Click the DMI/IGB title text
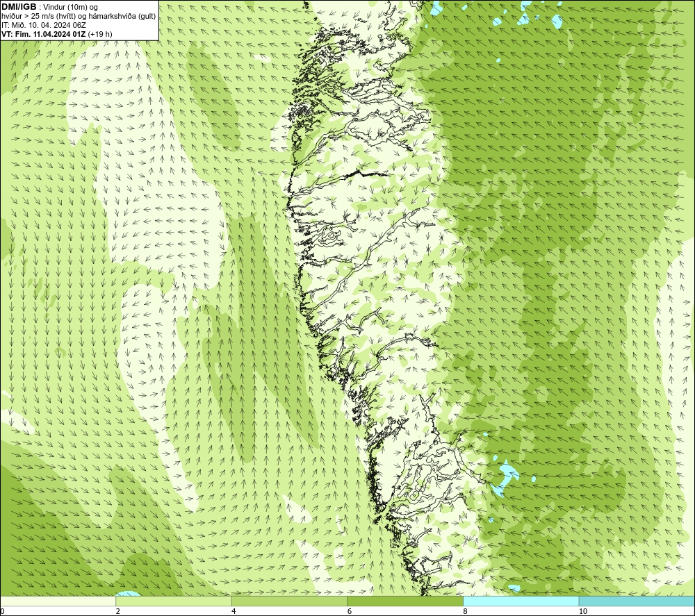The height and width of the screenshot is (616, 695). point(19,7)
